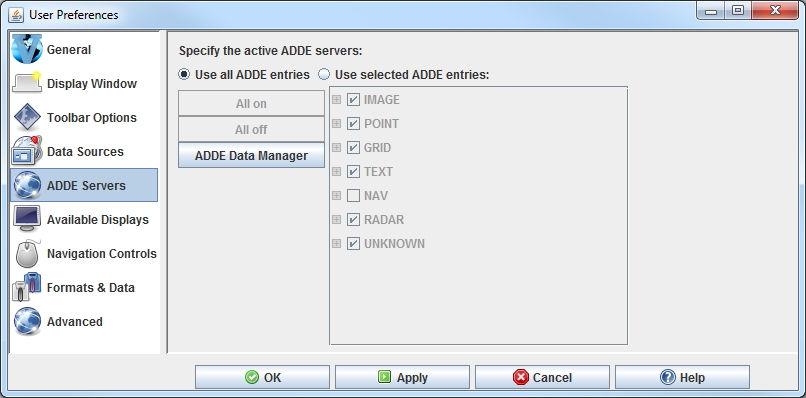Cancel the preferences dialog
The image size is (806, 398).
pyautogui.click(x=542, y=377)
